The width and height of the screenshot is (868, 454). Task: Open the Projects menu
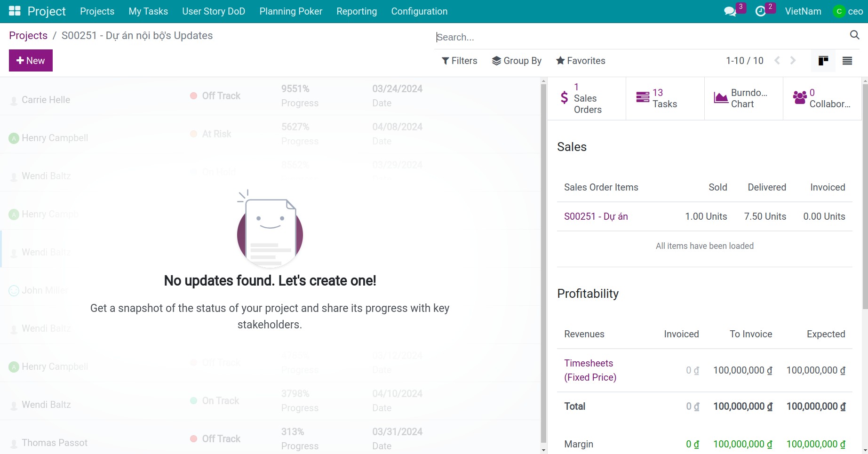pos(97,11)
